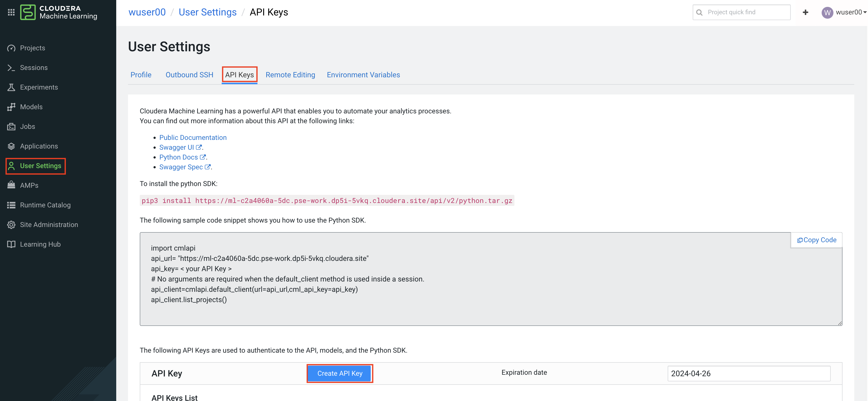Screen dimensions: 868x401
Task: Open the app switcher grid icon
Action: click(11, 12)
